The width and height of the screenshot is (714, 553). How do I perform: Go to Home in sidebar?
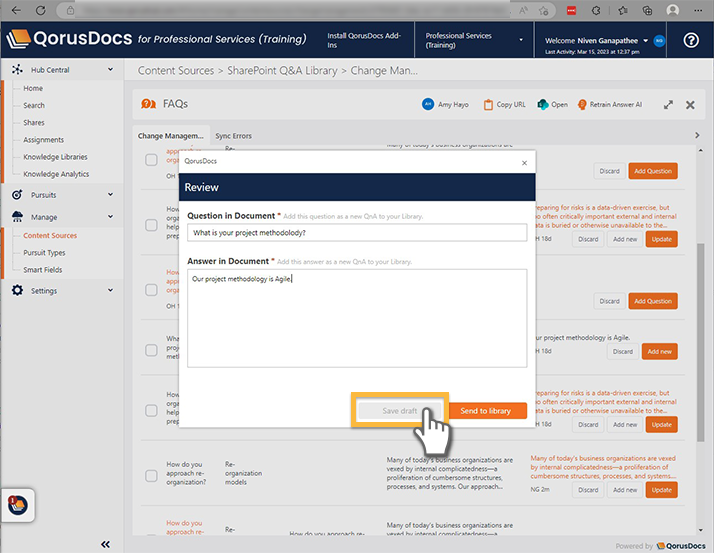coord(33,88)
